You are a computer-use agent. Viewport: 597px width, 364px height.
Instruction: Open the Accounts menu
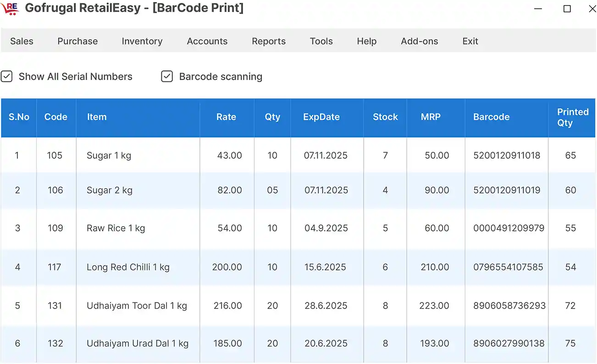point(207,41)
